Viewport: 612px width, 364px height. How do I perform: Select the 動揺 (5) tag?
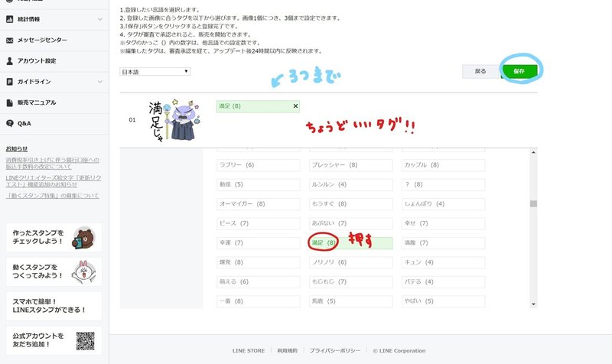point(259,184)
